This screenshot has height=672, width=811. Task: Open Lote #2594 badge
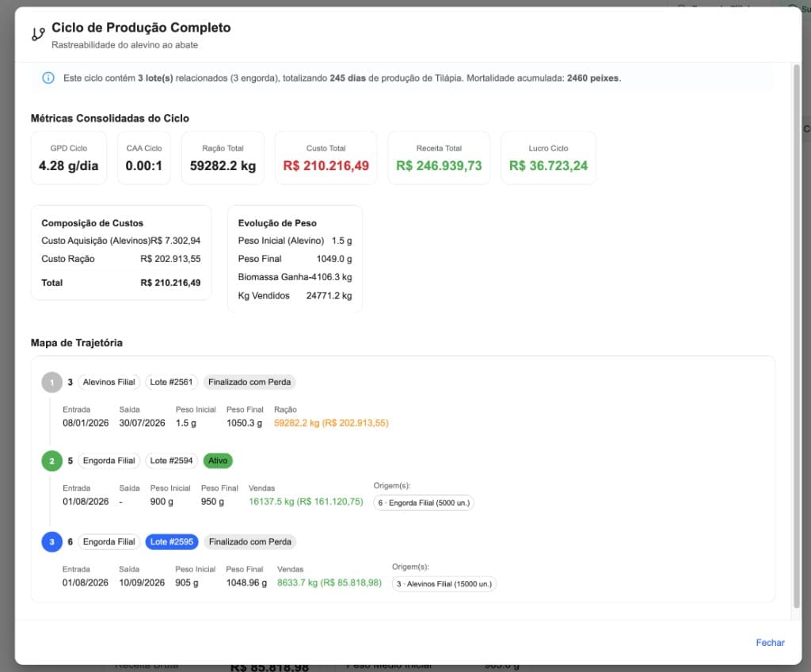pyautogui.click(x=171, y=461)
